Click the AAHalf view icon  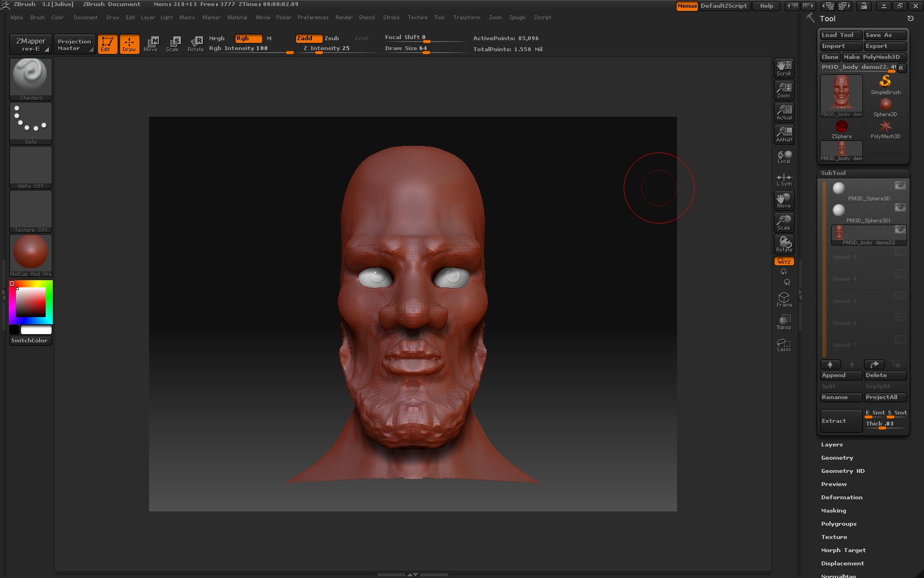click(x=784, y=134)
